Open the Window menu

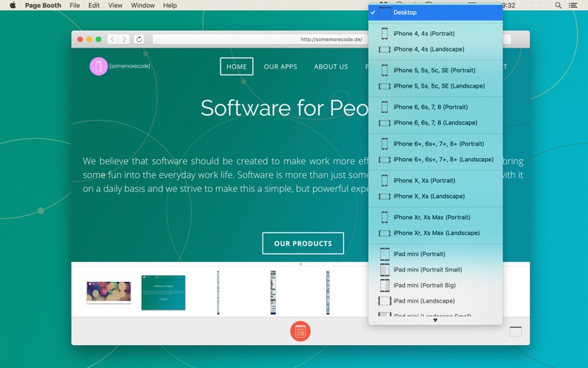143,5
